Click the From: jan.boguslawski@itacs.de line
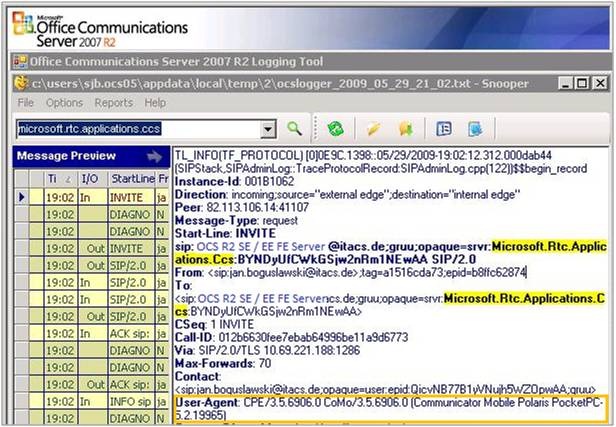Image resolution: width=616 pixels, height=427 pixels. (x=350, y=272)
